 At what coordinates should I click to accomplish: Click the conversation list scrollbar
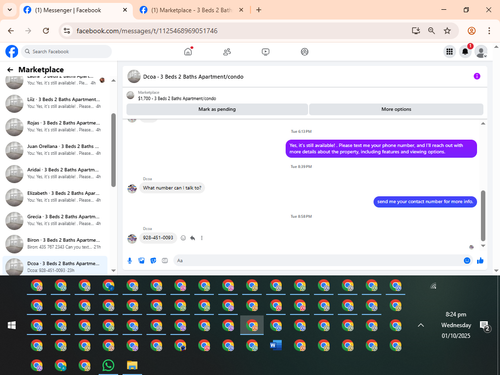point(113,150)
